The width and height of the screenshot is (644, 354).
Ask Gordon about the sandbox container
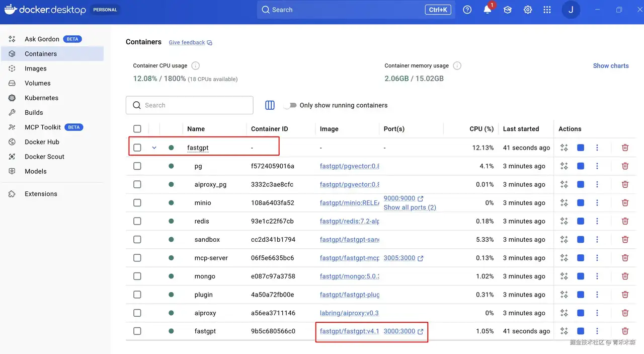point(564,240)
